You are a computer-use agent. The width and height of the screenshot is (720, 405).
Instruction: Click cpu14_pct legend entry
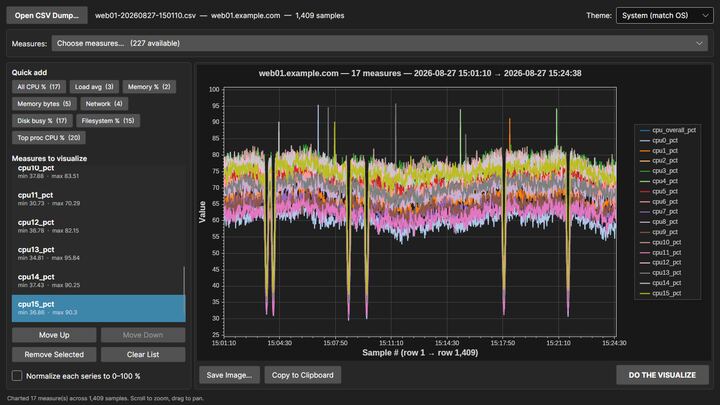(x=661, y=283)
